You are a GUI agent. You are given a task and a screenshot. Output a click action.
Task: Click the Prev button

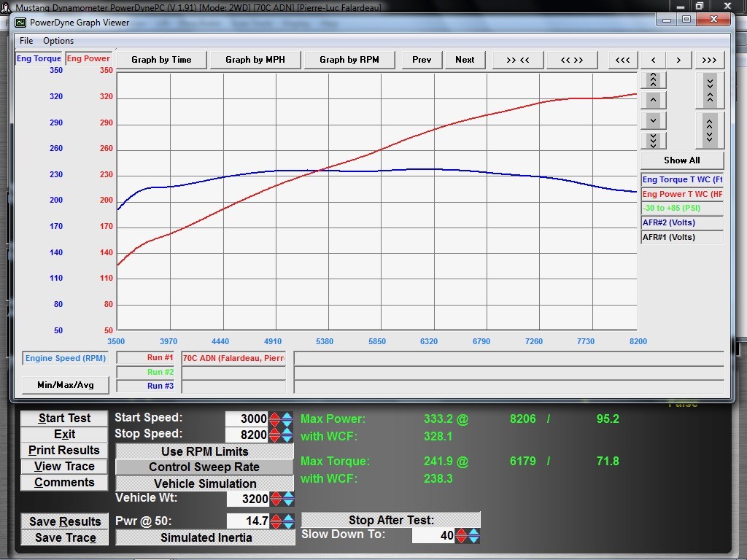[422, 60]
